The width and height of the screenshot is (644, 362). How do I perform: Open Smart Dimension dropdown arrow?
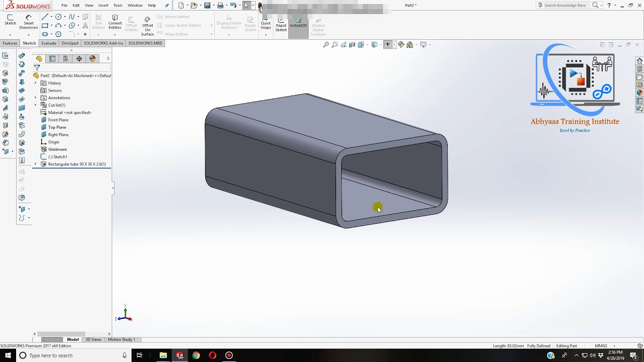point(28,35)
